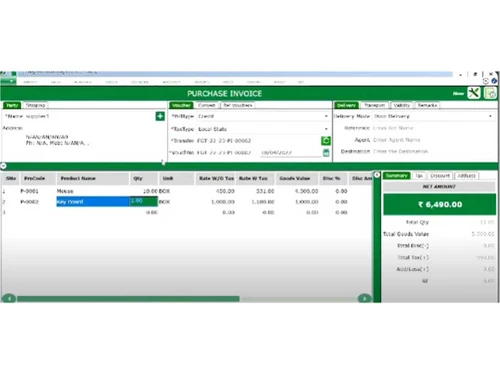The width and height of the screenshot is (500, 375).
Task: Click the Rate W Tax column header
Action: tap(255, 178)
